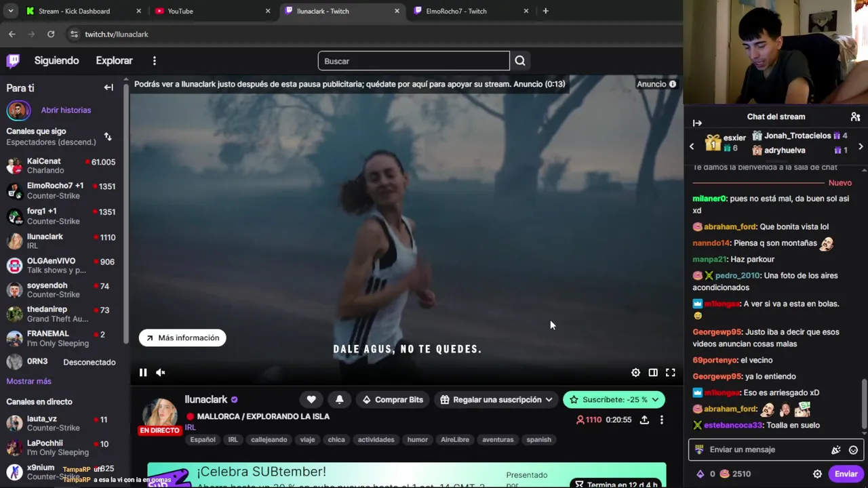The height and width of the screenshot is (488, 868).
Task: Open OLGAenVIVO channel in sidebar
Action: coord(61,266)
